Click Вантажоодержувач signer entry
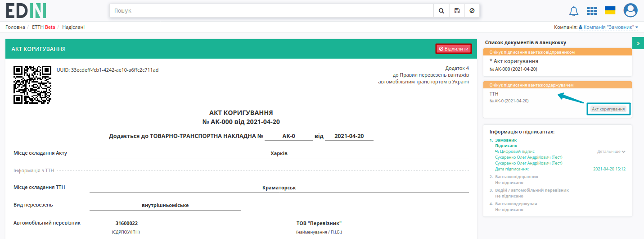This screenshot has height=239, width=644. [516, 204]
